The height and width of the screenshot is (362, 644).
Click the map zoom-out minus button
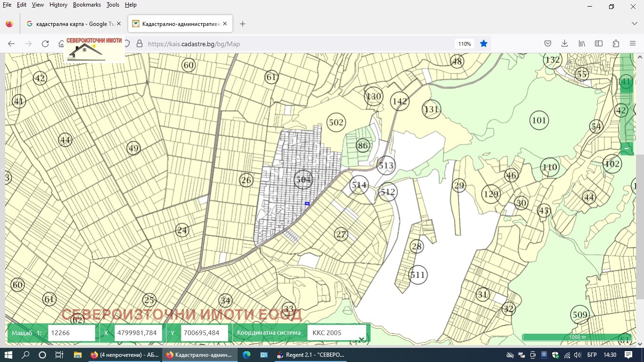[x=627, y=148]
